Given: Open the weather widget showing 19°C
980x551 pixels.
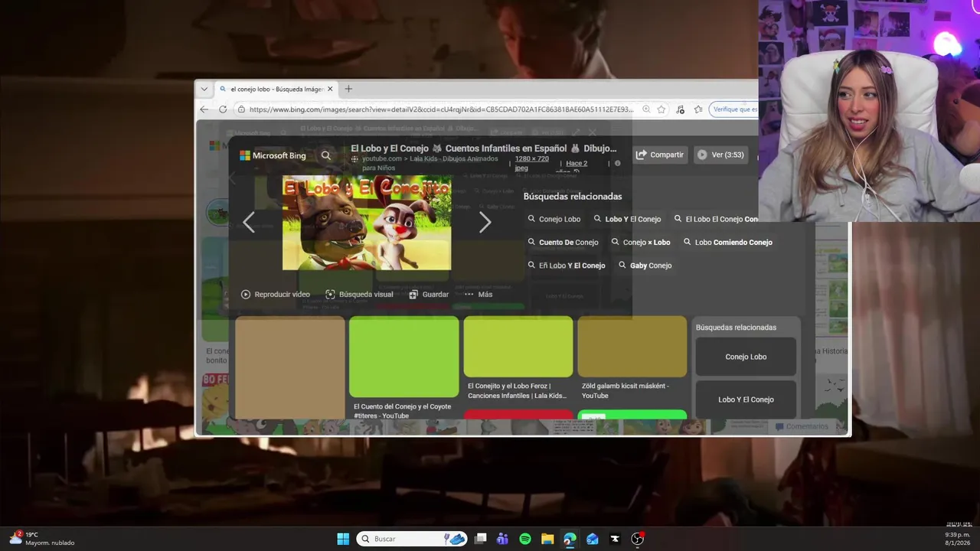Looking at the screenshot, I should [x=42, y=539].
